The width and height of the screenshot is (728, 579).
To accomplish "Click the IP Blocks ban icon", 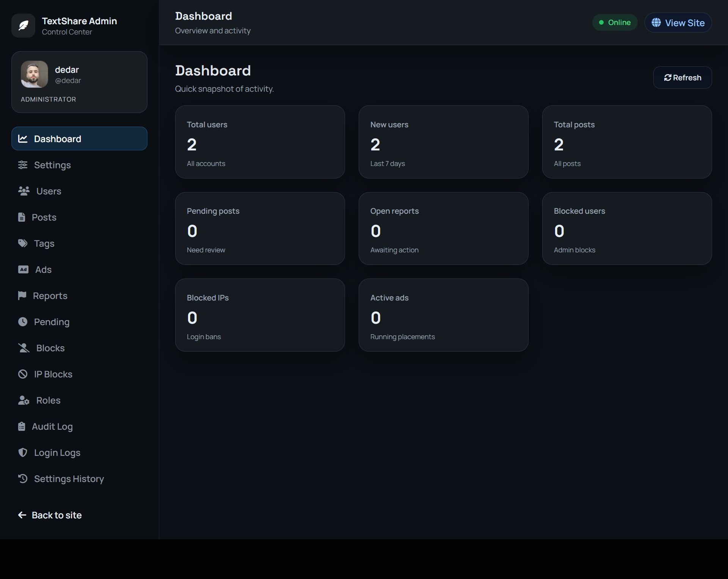I will pos(23,374).
